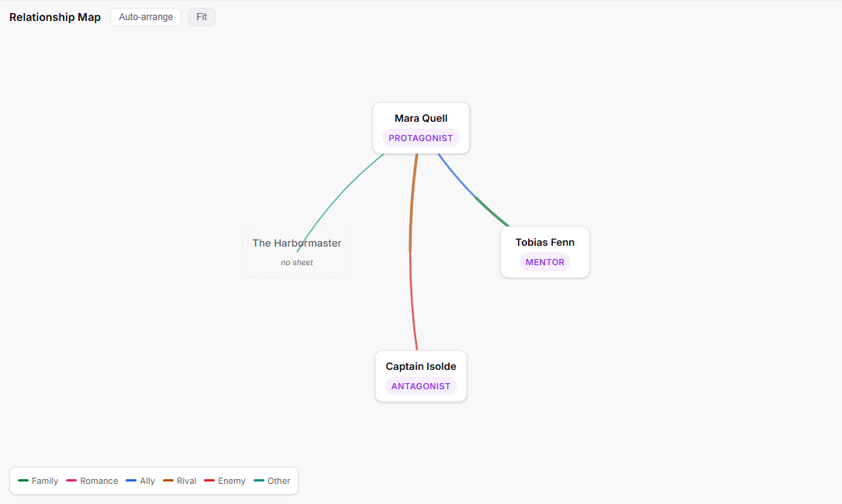Viewport: 842px width, 504px height.
Task: Select the Captain Isolde character node
Action: pyautogui.click(x=420, y=376)
